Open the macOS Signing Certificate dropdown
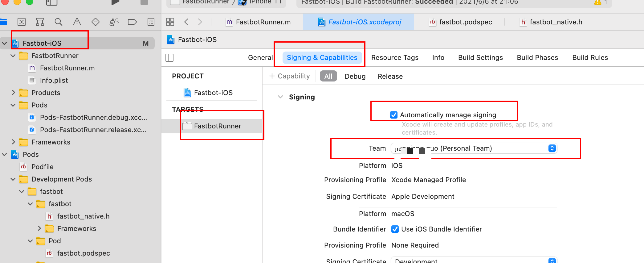 click(474, 260)
